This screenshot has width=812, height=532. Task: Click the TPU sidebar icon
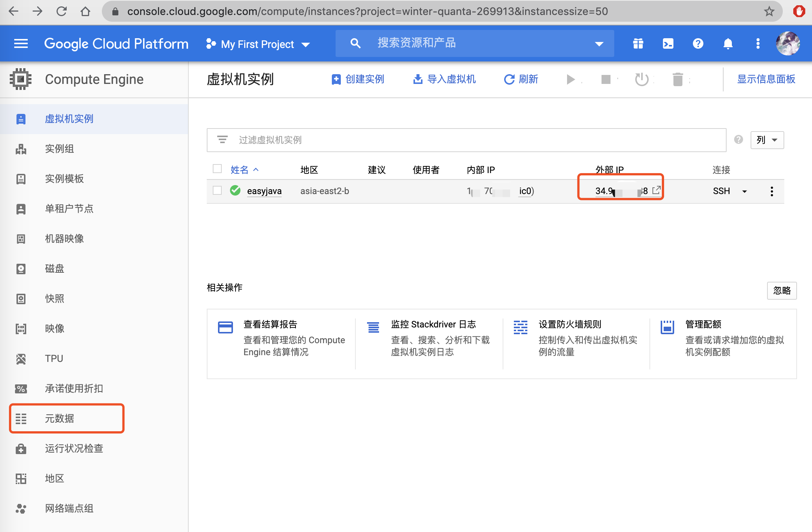click(x=21, y=359)
